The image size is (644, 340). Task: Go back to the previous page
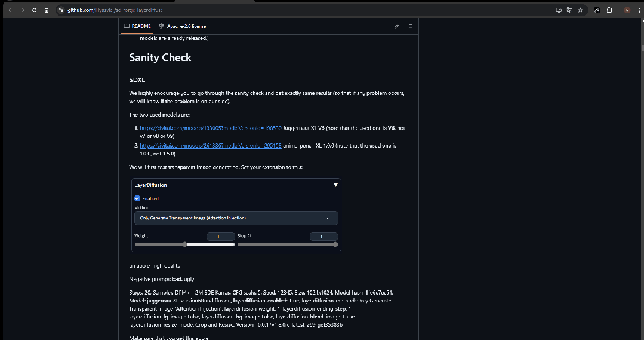[11, 10]
